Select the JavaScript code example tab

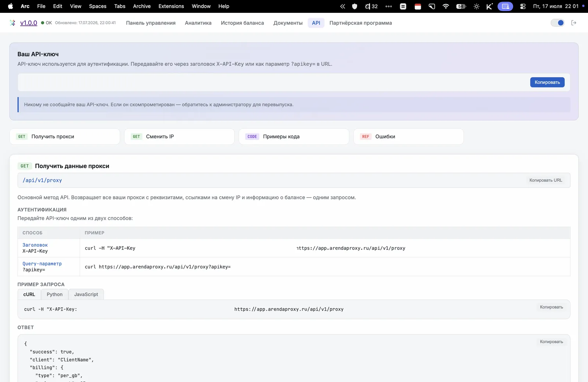tap(86, 294)
